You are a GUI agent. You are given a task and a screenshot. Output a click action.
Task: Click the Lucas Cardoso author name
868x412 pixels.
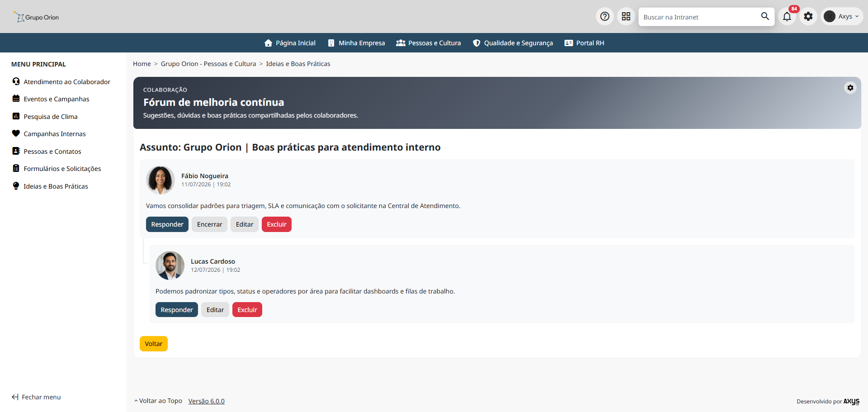[213, 261]
